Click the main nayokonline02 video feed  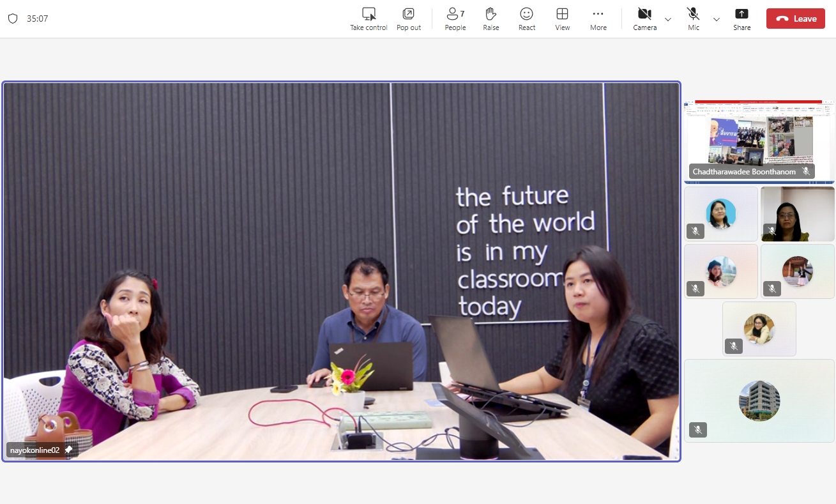coord(341,271)
